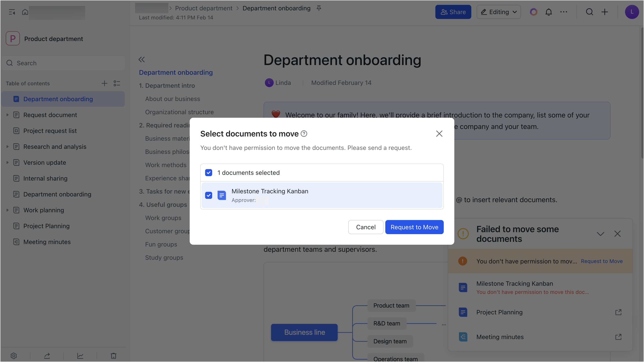Open the more options ellipsis menu

563,12
